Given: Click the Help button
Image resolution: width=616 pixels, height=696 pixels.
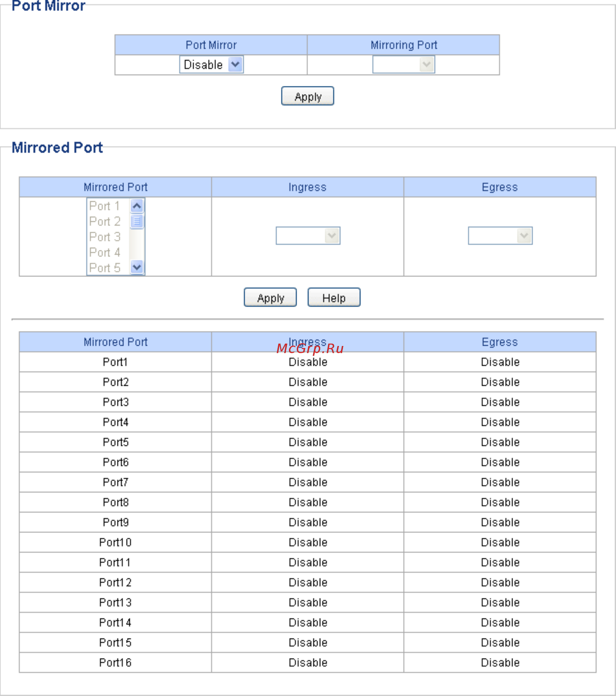Looking at the screenshot, I should coord(334,298).
